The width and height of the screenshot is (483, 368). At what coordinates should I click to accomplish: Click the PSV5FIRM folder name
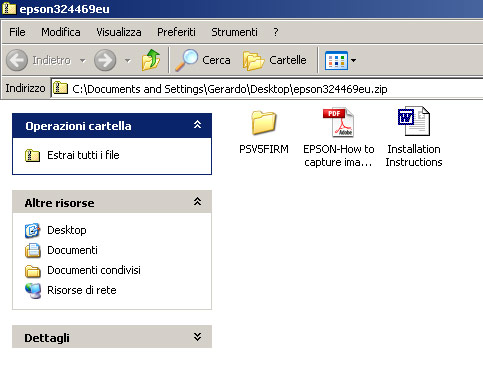tap(264, 149)
